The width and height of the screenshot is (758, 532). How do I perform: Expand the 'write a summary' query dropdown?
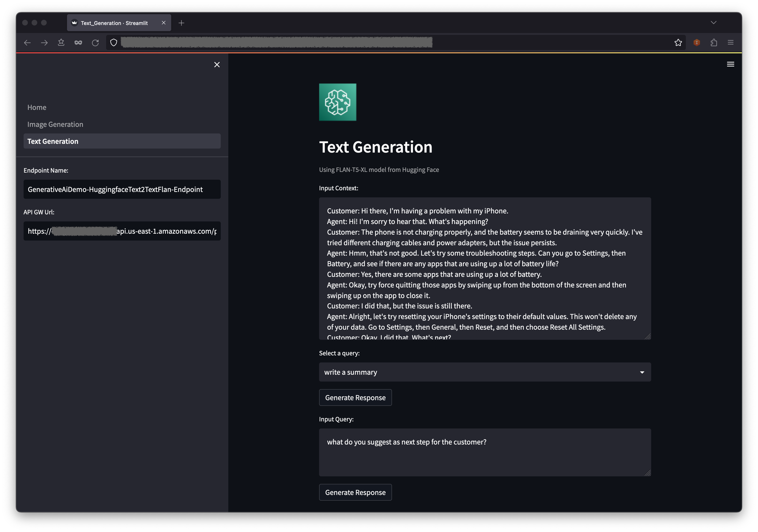[485, 372]
